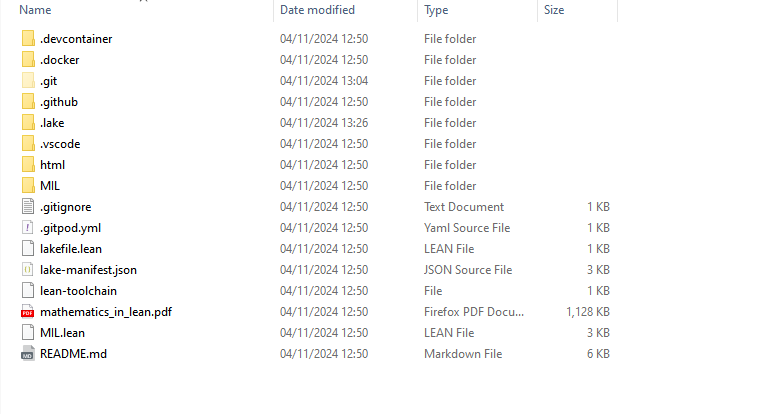The height and width of the screenshot is (414, 759).
Task: Select the mathematics_in_lean.pdf PDF icon
Action: coord(28,312)
